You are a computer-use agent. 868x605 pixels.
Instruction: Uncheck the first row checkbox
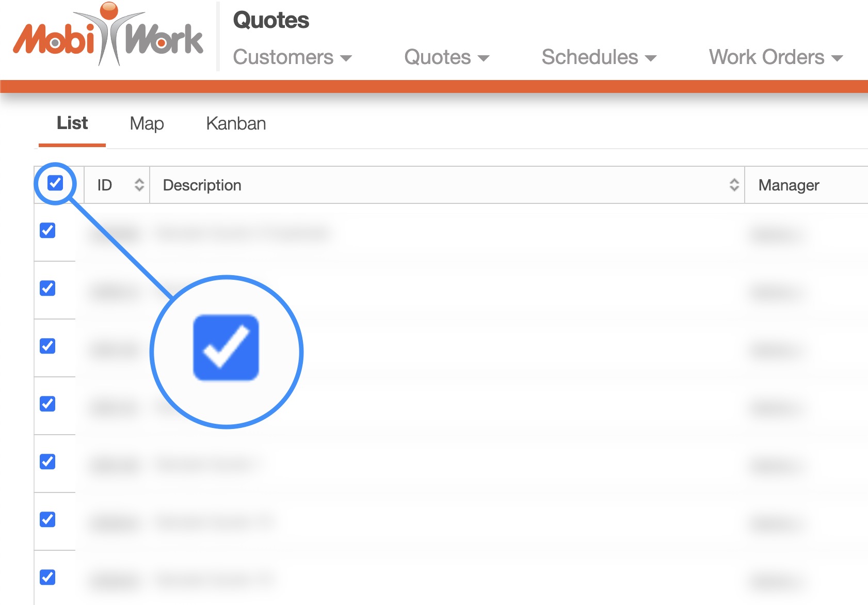click(x=47, y=230)
